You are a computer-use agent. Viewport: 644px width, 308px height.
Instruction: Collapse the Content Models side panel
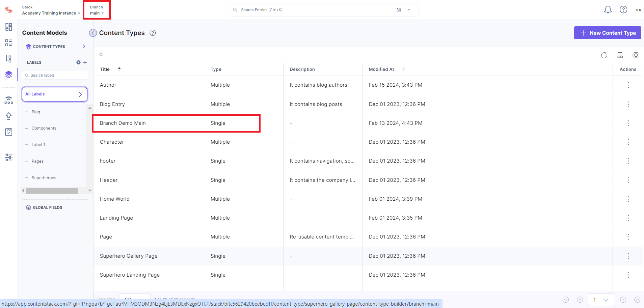[93, 33]
